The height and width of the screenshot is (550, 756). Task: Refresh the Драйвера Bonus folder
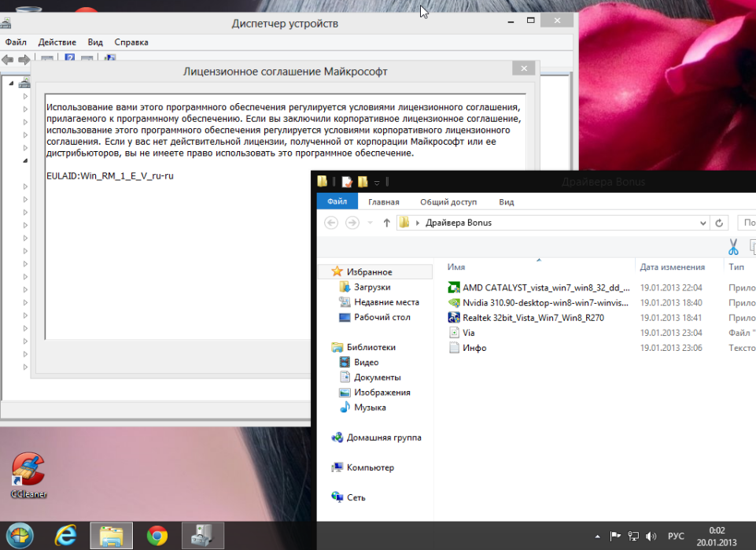pyautogui.click(x=719, y=223)
